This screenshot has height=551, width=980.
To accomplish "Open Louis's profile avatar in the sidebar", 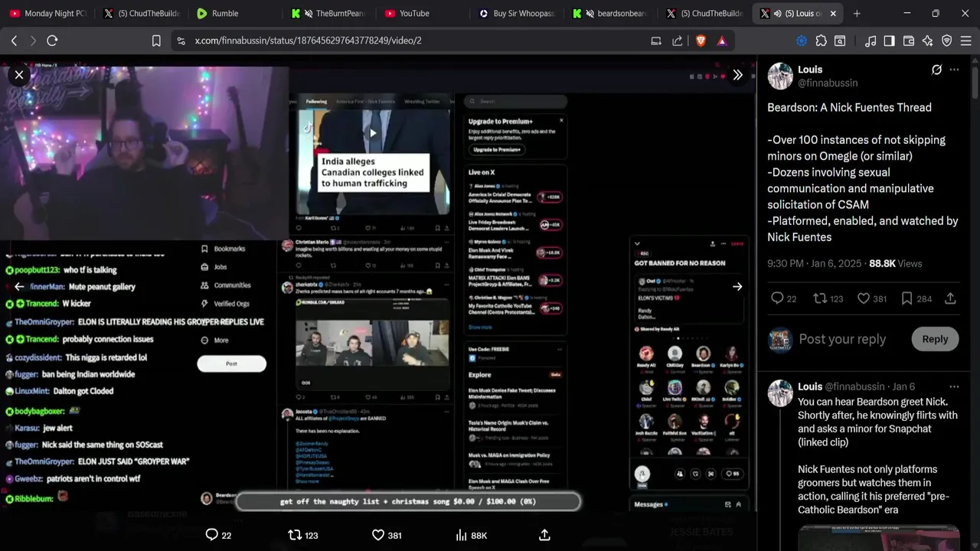I will [x=780, y=76].
